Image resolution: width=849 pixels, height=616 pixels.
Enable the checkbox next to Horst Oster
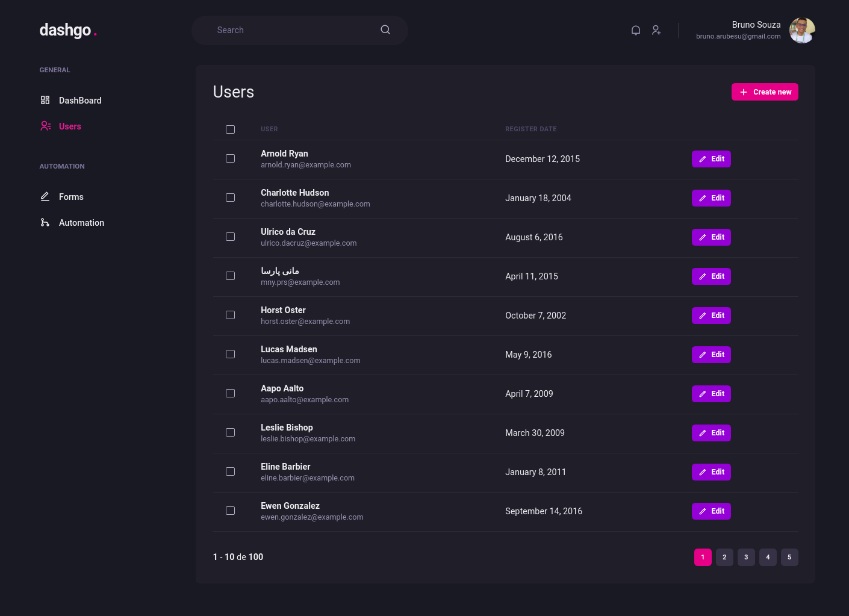pyautogui.click(x=230, y=315)
